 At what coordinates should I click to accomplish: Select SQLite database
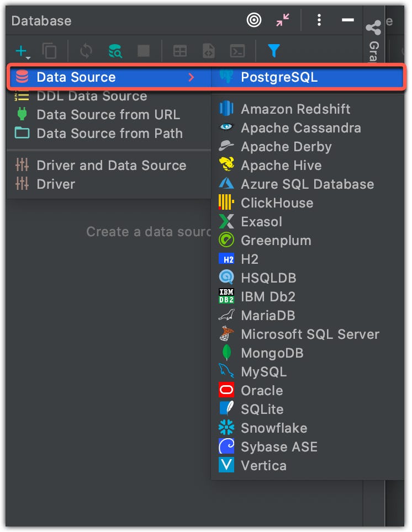(x=307, y=409)
